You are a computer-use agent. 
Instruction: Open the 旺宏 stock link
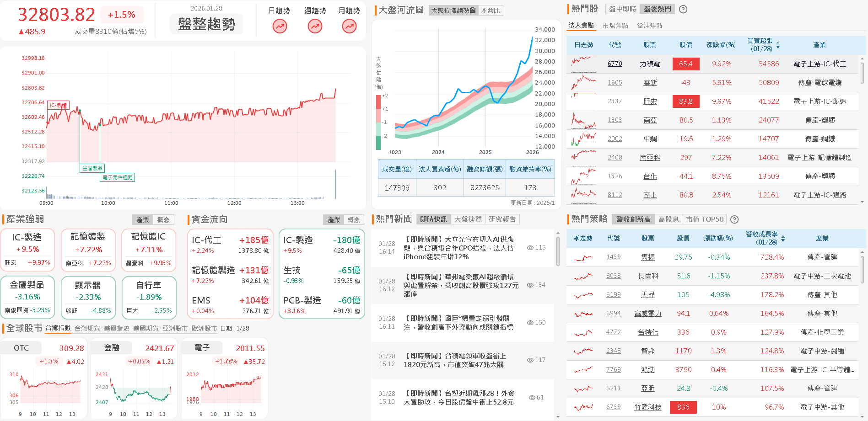[x=650, y=101]
